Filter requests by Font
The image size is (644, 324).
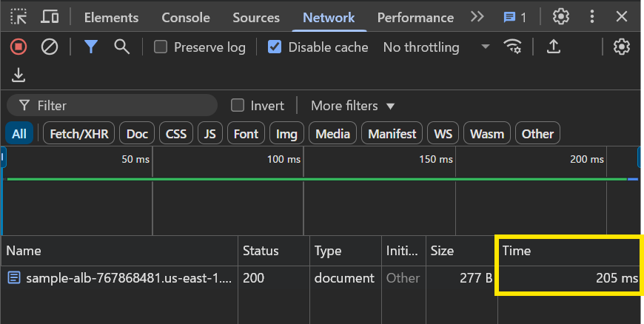[x=246, y=133]
